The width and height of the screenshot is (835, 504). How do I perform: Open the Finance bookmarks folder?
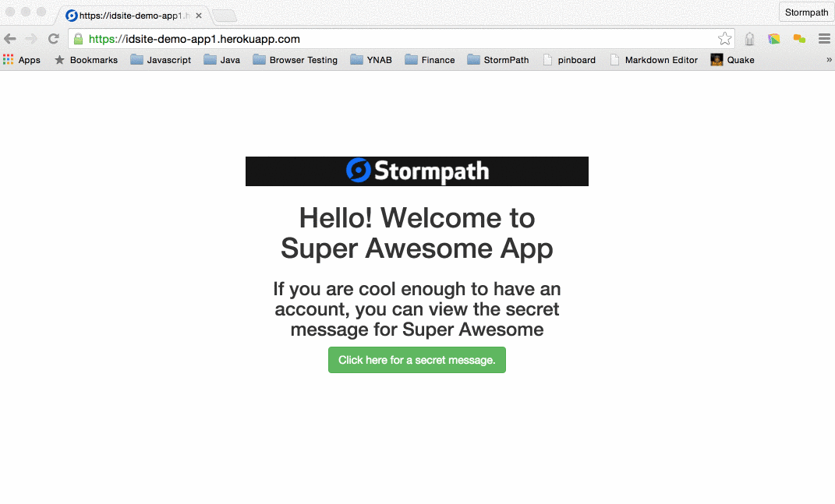(430, 60)
